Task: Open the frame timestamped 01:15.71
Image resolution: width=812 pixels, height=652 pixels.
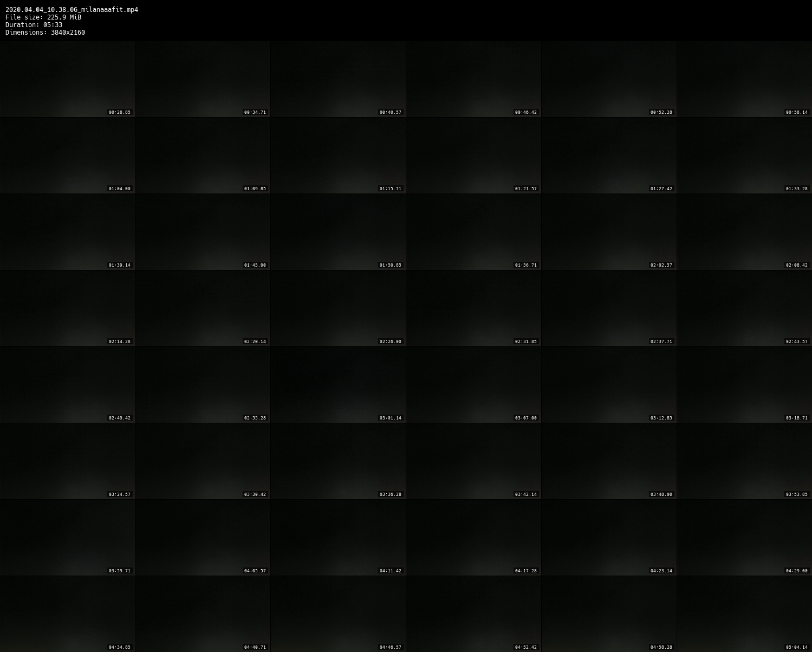Action: click(x=338, y=156)
